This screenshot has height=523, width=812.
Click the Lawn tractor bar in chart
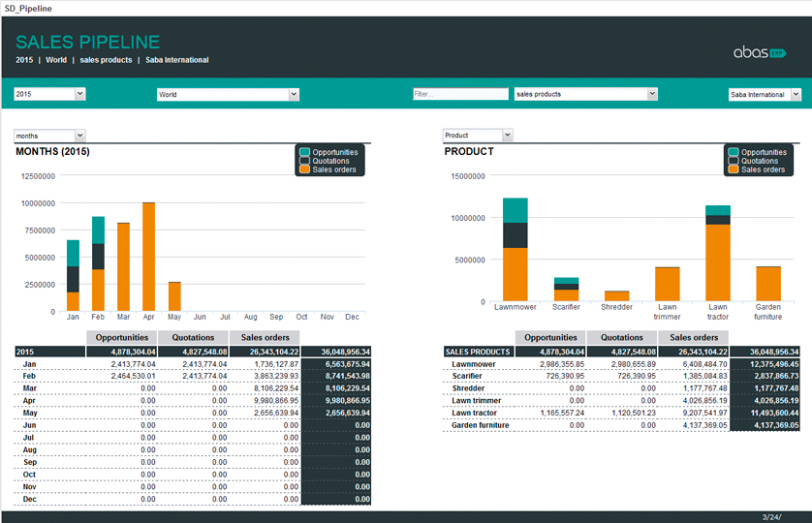718,254
